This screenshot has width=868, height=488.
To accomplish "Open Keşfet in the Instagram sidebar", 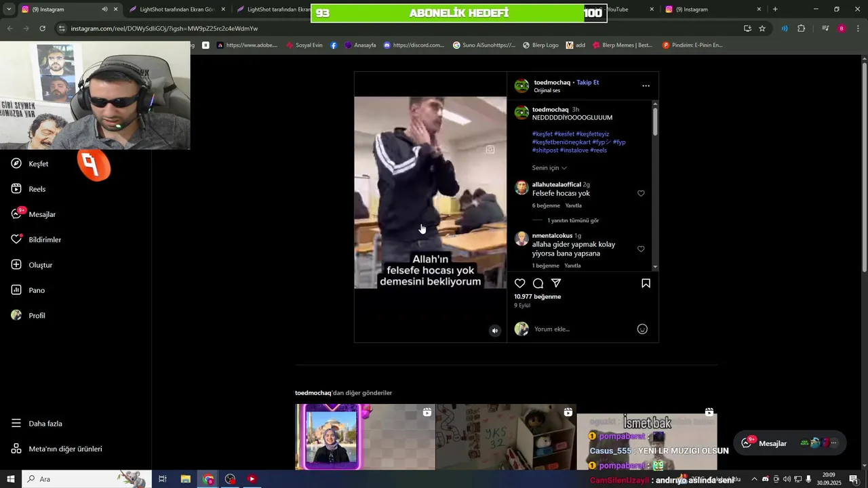I will click(30, 164).
